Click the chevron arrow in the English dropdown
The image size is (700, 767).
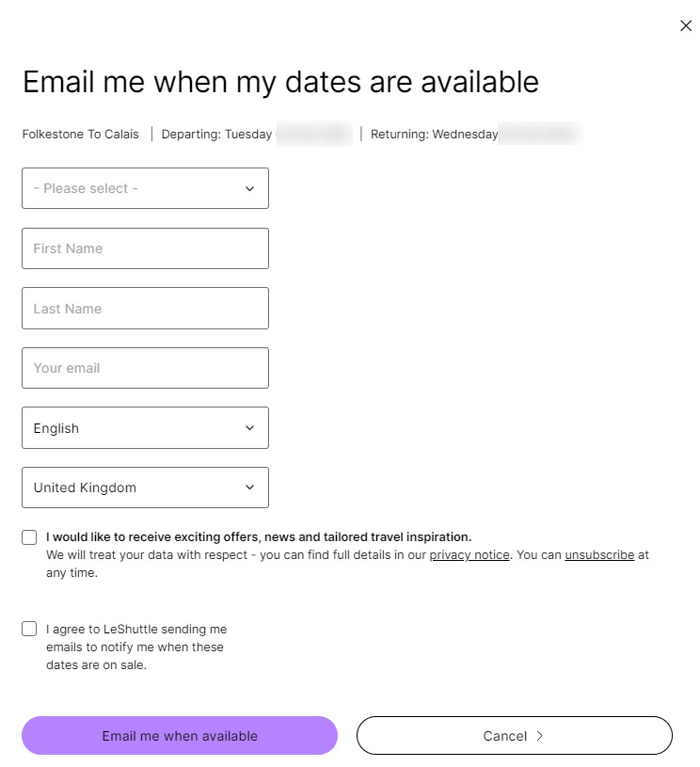click(x=249, y=428)
